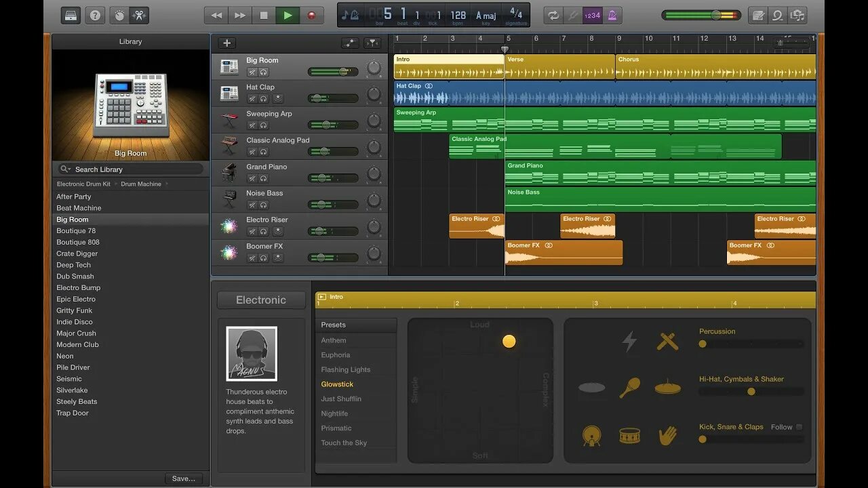Mute the Noise Bass track
The width and height of the screenshot is (868, 488).
point(252,205)
